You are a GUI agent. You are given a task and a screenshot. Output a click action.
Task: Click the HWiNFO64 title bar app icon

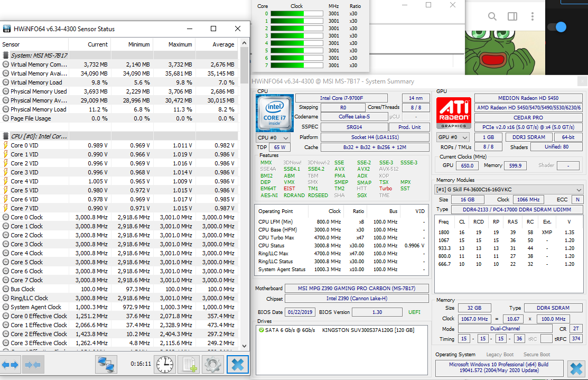click(x=7, y=29)
